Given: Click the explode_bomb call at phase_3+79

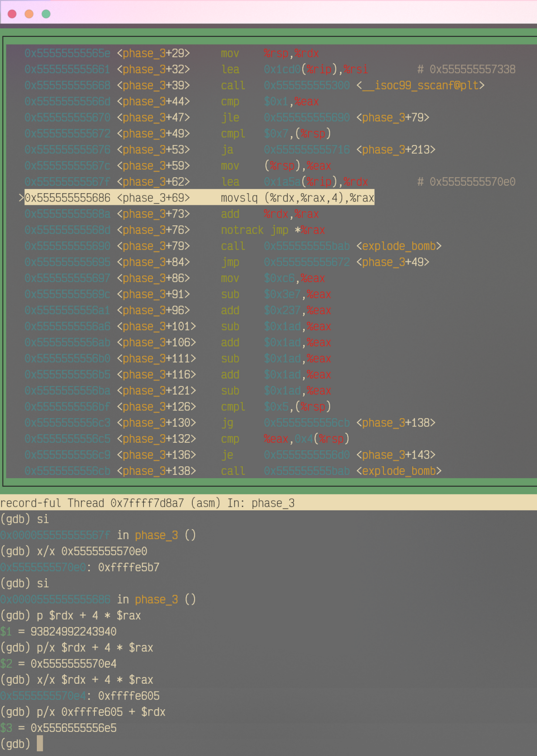Looking at the screenshot, I should [399, 246].
